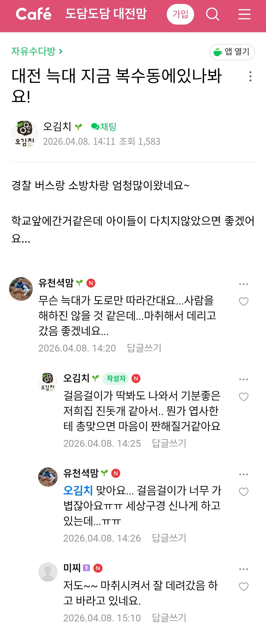
Task: Open the hamburger menu in header
Action: pyautogui.click(x=244, y=14)
